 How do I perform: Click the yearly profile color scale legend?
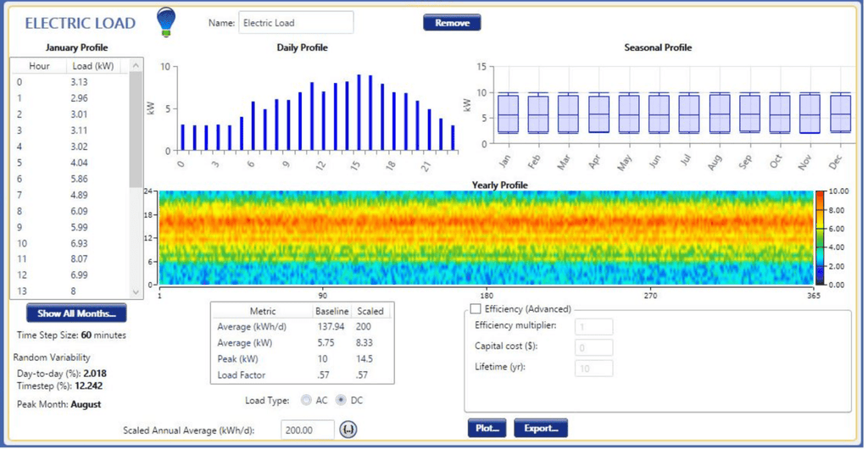pyautogui.click(x=820, y=238)
